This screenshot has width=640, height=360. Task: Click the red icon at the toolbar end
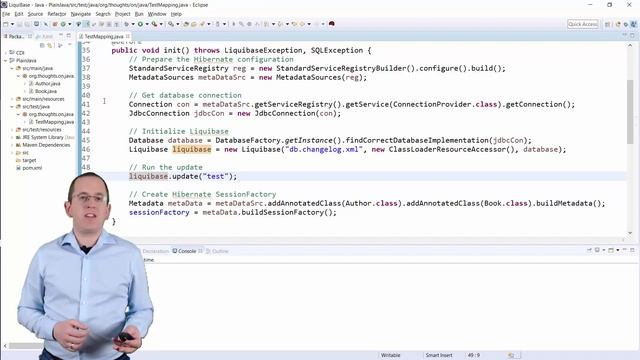click(331, 24)
